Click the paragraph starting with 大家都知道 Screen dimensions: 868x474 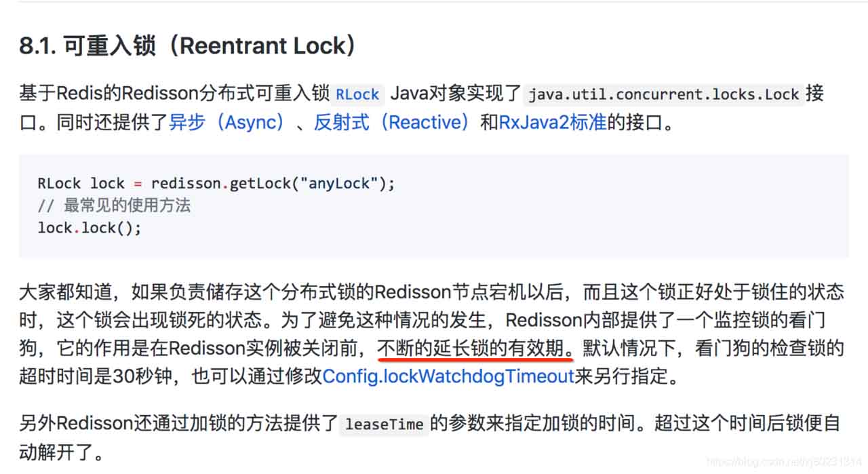tap(271, 293)
